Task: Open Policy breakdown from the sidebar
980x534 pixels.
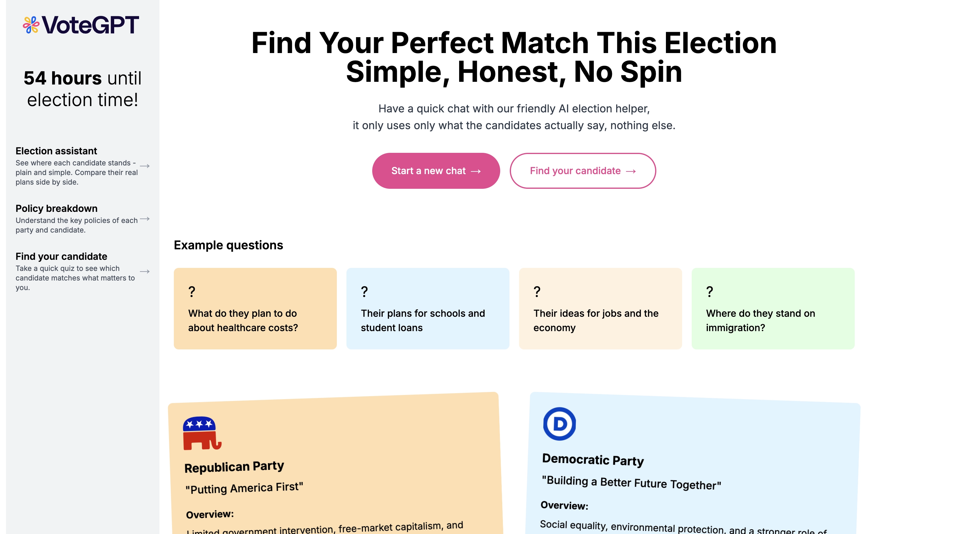Action: point(56,209)
